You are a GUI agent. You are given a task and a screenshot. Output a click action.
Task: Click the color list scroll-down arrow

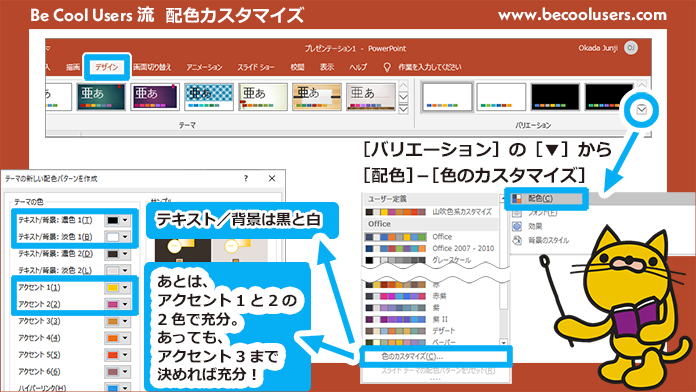point(503,342)
